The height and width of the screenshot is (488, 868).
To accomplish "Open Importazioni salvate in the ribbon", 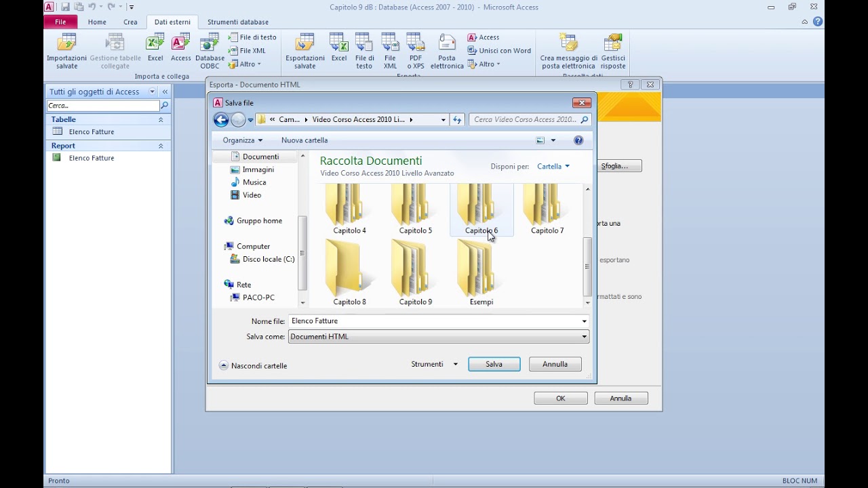I will (66, 51).
